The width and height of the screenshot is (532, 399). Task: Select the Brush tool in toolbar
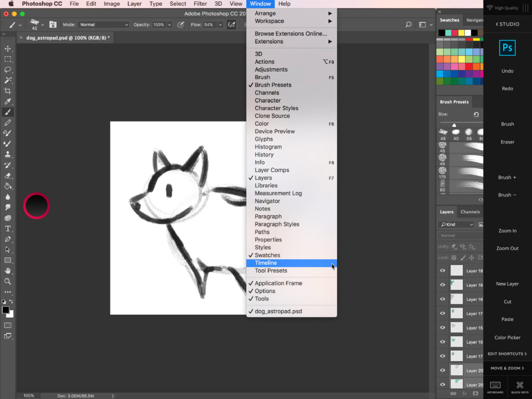tap(8, 112)
